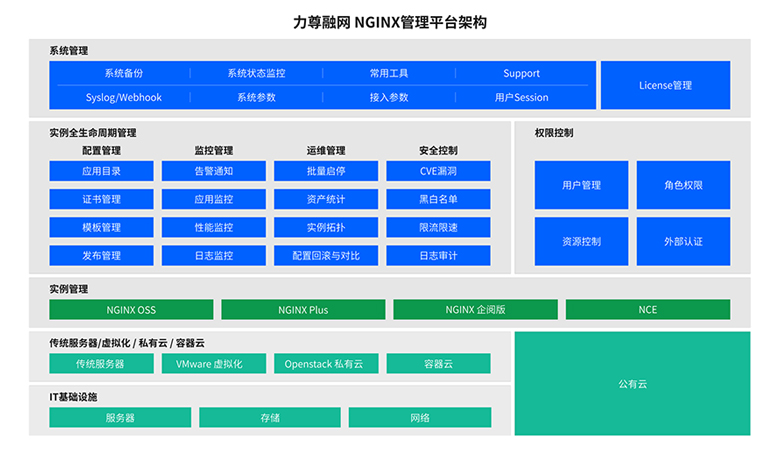This screenshot has height=450, width=780.
Task: Click the 实例全生命周期管理 section label
Action: [93, 133]
